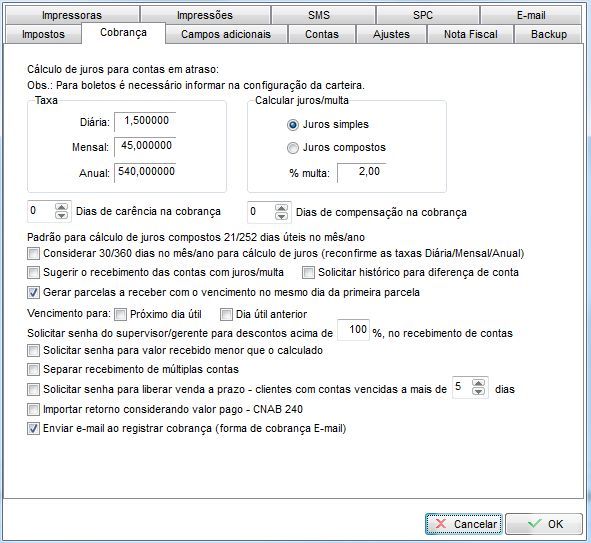Image resolution: width=591 pixels, height=543 pixels.
Task: Click the dias de compensação value field
Action: [261, 212]
